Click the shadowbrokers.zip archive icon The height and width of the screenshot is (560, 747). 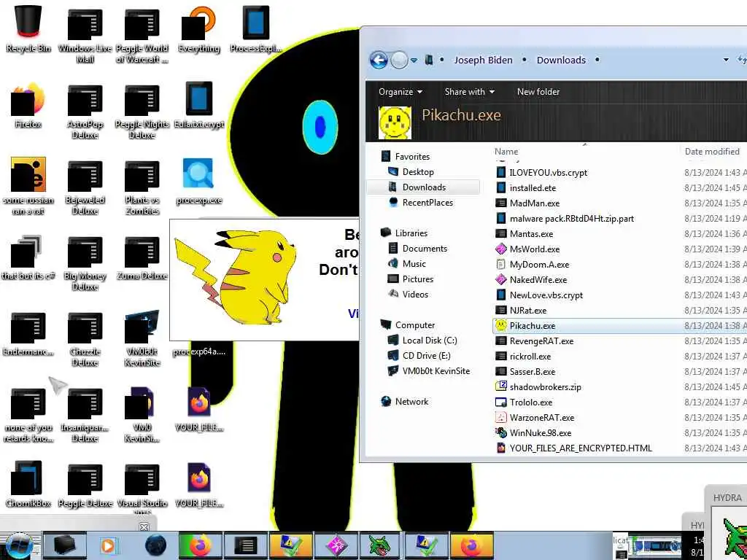pos(500,386)
